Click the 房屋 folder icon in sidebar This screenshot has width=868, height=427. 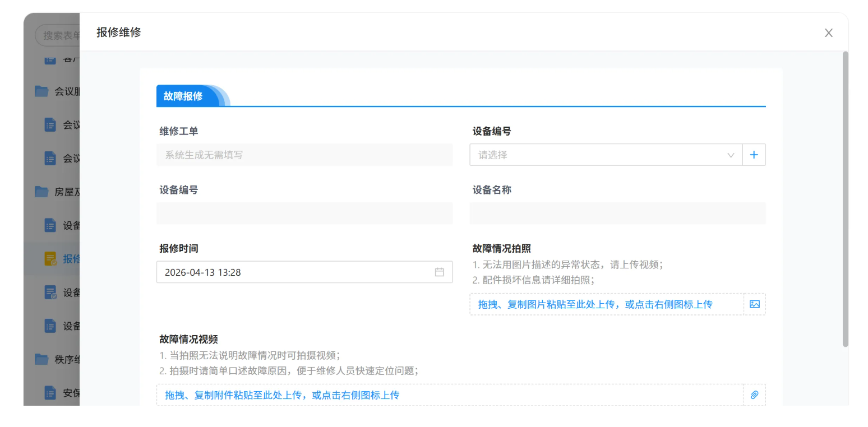(41, 192)
